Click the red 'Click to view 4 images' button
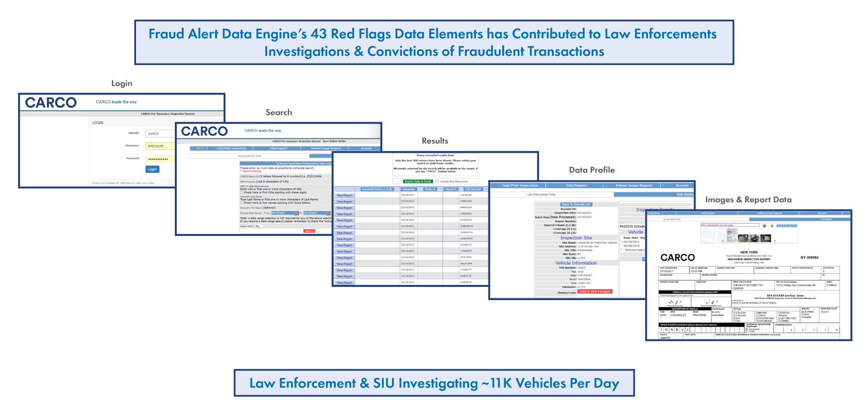Screen dimensions: 868x415 [595, 292]
